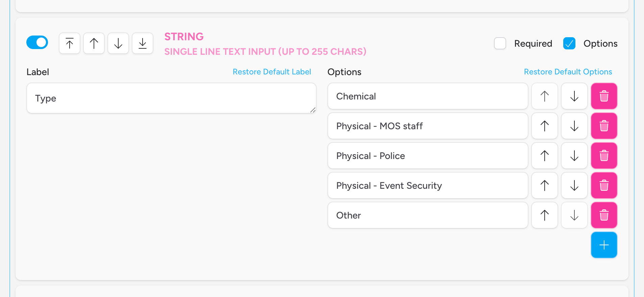Enable the Required checkbox
The width and height of the screenshot is (644, 297).
click(500, 43)
